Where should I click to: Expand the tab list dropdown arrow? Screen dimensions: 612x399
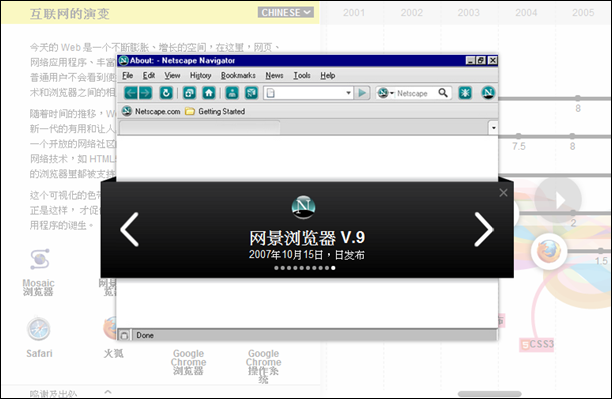point(493,128)
